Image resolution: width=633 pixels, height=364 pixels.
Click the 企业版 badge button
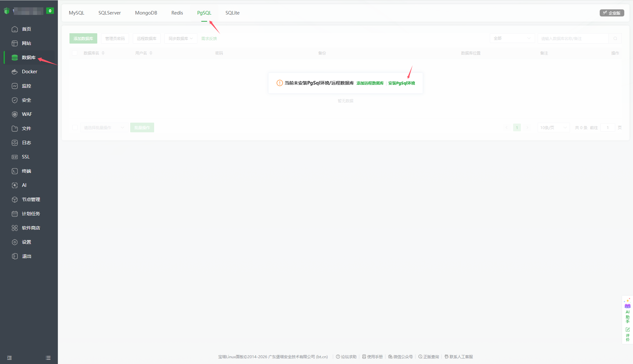[x=612, y=13]
